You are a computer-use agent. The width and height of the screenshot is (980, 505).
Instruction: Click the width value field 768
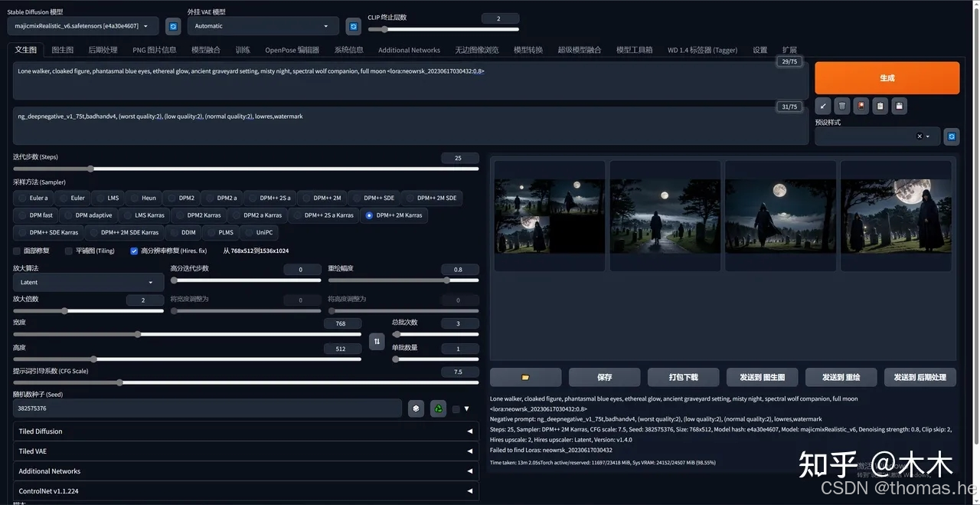coord(341,323)
